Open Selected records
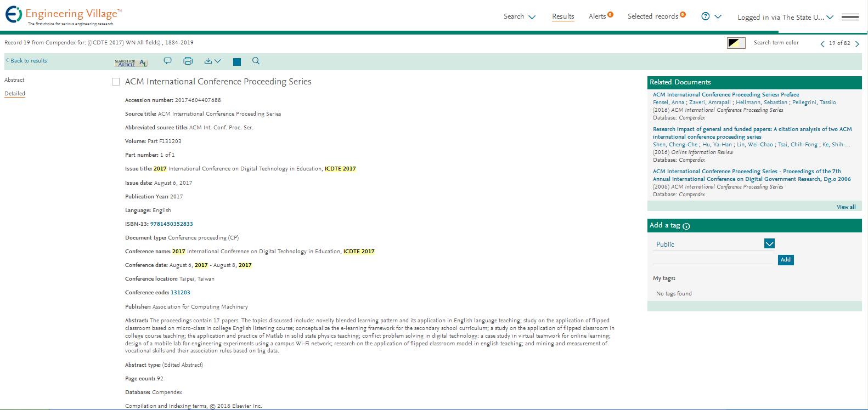The height and width of the screenshot is (410, 868). pyautogui.click(x=653, y=16)
